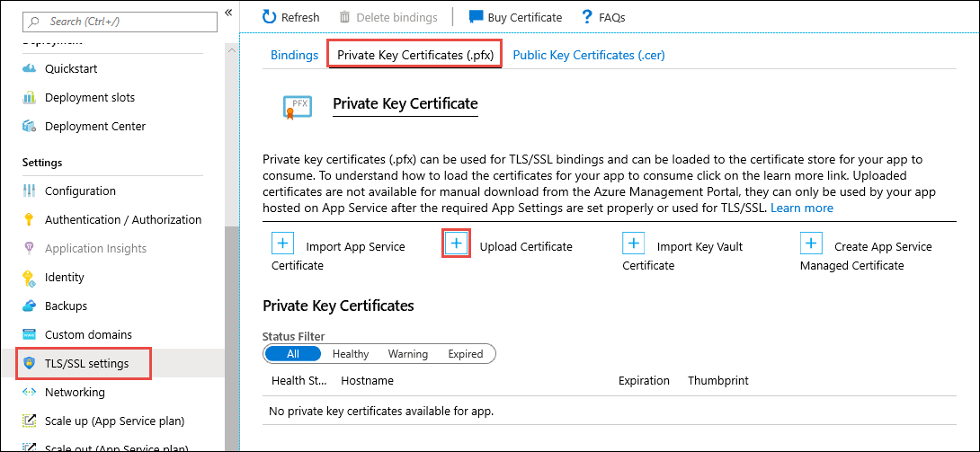
Task: Select the All status filter
Action: click(293, 354)
